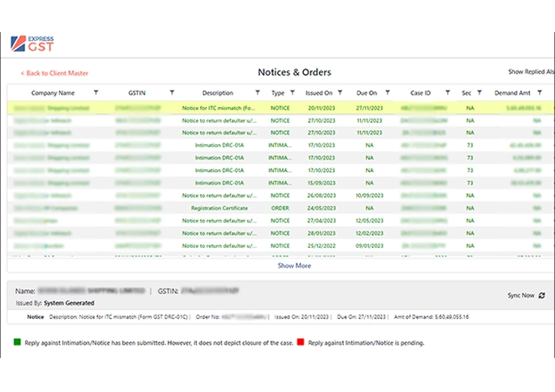This screenshot has height=392, width=555.
Task: Open the GSTIN column filter
Action: click(x=172, y=93)
